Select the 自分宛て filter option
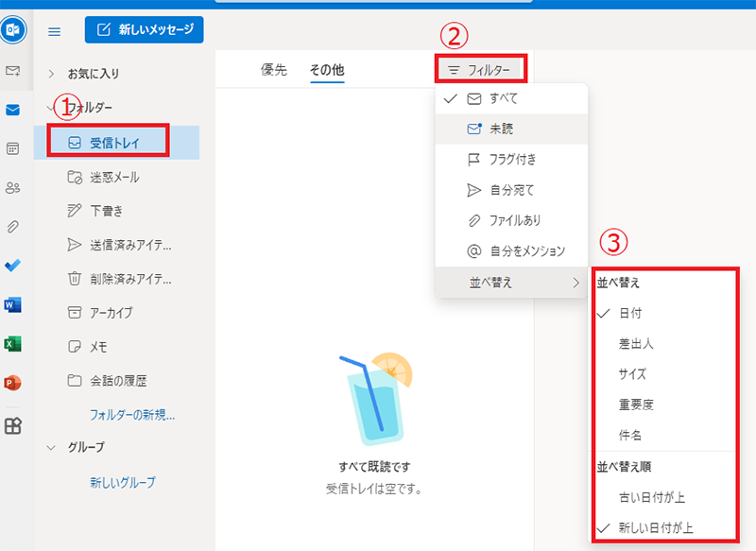 tap(511, 190)
